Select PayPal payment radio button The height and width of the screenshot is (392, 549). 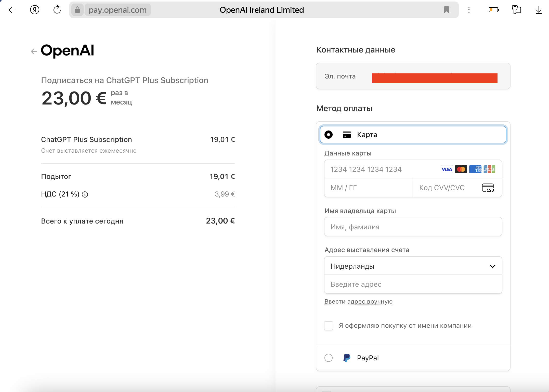pos(329,358)
